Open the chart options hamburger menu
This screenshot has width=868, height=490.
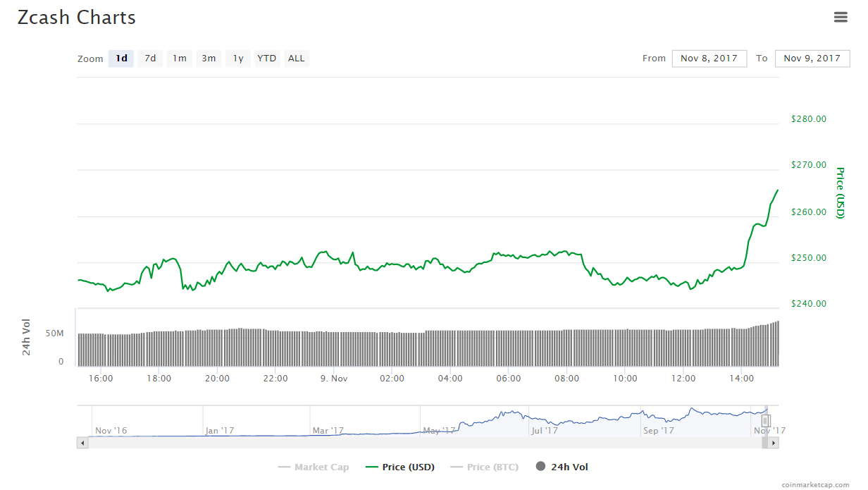[x=841, y=17]
